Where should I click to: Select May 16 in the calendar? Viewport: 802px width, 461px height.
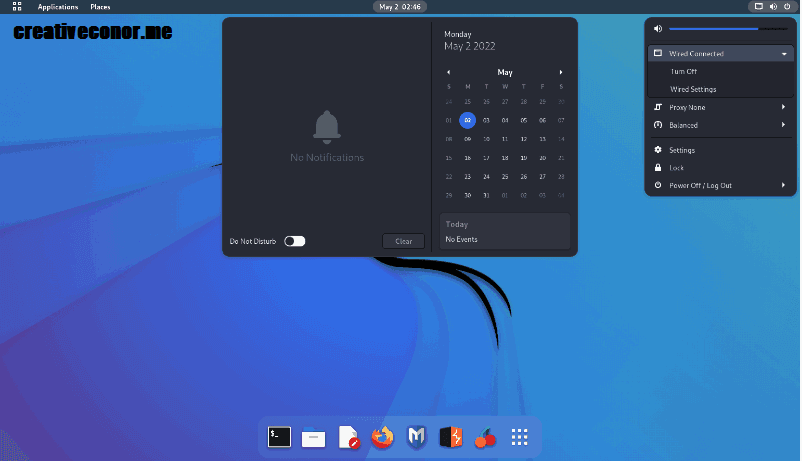tap(467, 158)
